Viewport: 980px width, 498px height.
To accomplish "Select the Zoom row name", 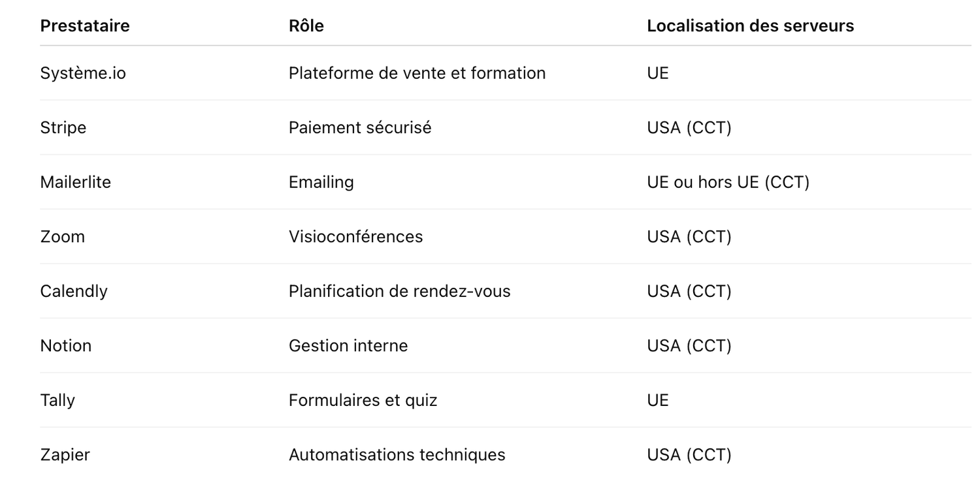I will click(x=63, y=236).
